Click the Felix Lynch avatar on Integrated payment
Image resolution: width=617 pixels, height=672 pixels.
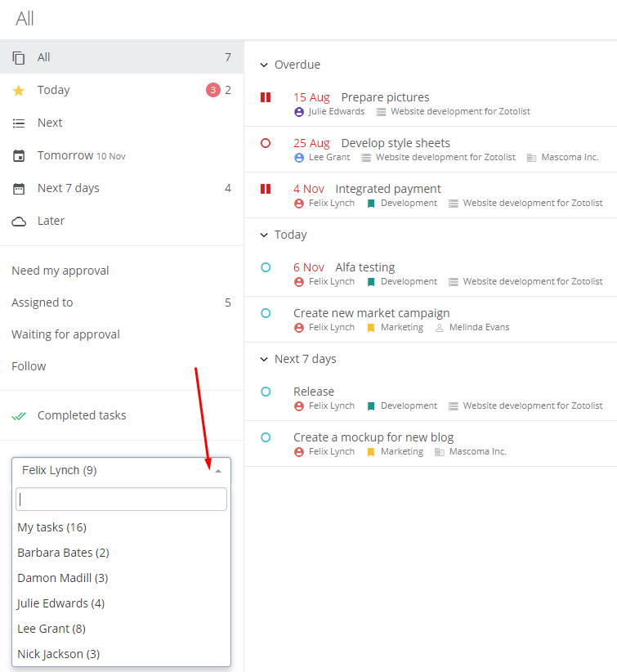(x=299, y=204)
